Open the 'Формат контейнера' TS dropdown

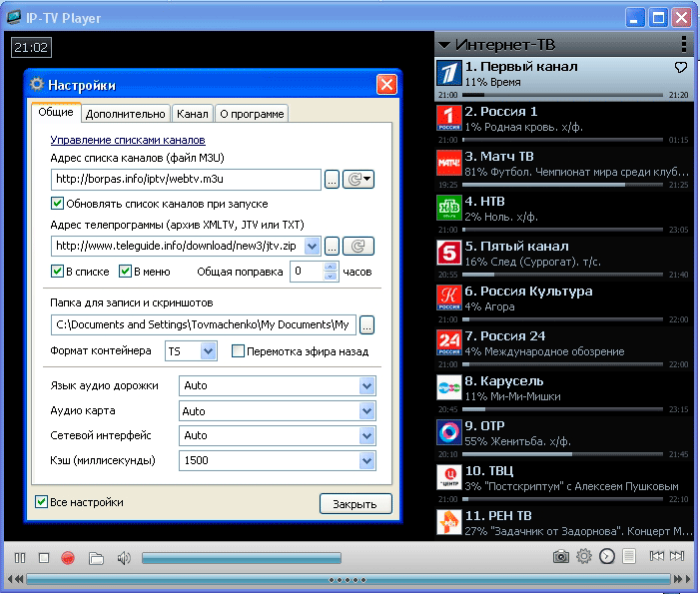pyautogui.click(x=209, y=351)
